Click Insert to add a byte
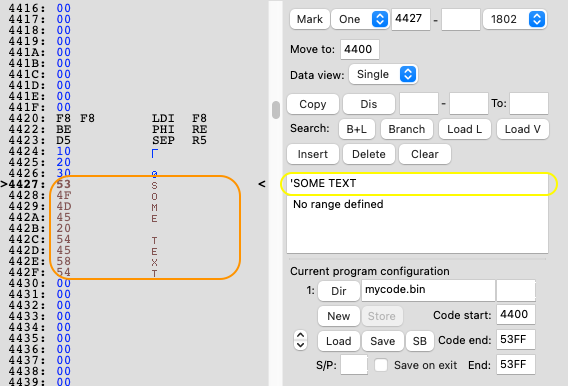Image resolution: width=568 pixels, height=386 pixels. click(313, 154)
